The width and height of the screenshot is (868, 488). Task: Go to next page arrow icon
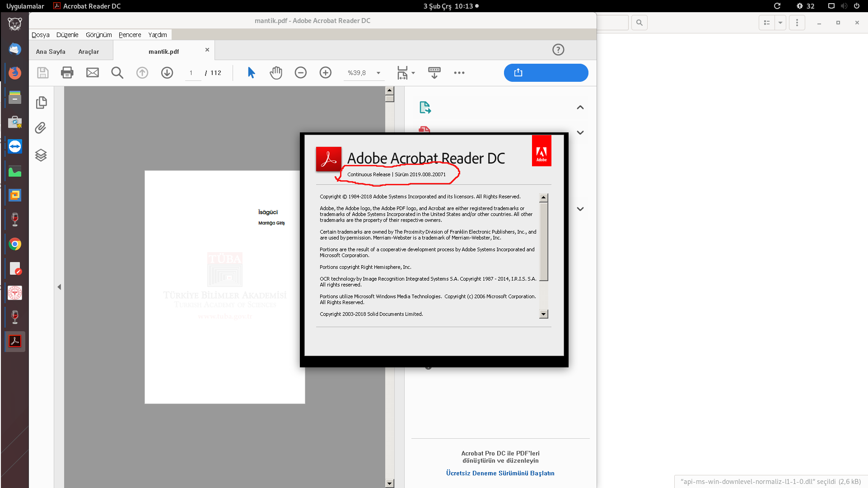(167, 73)
